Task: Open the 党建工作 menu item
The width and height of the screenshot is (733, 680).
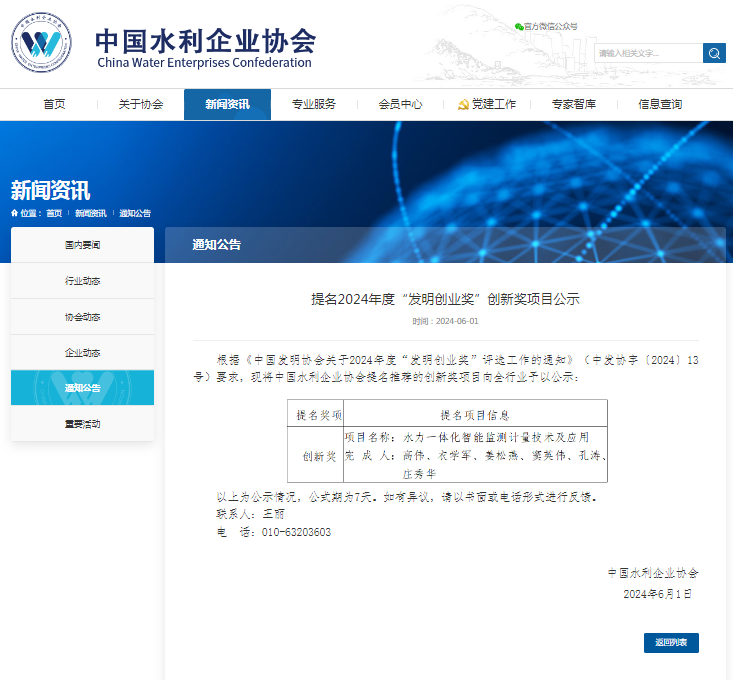Action: tap(494, 104)
